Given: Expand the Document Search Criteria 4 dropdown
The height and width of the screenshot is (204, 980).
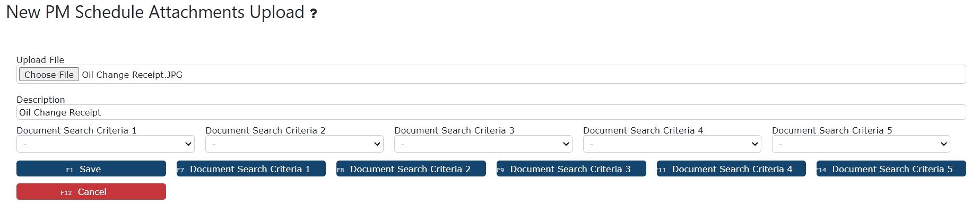Looking at the screenshot, I should coord(672,144).
